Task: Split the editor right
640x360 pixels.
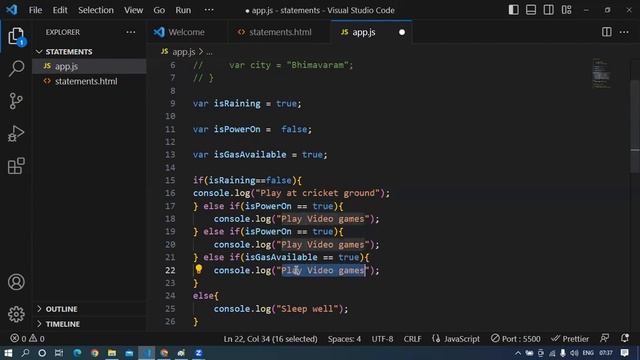Action: pos(607,32)
